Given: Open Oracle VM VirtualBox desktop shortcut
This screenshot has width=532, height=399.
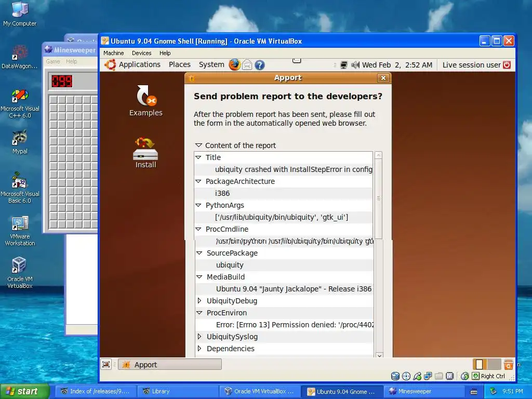Looking at the screenshot, I should (x=20, y=273).
